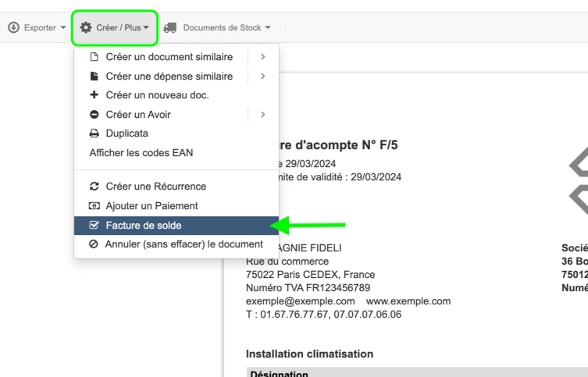Expand the Créer une dépense similaire submenu arrow
This screenshot has width=588, height=377.
[x=263, y=76]
